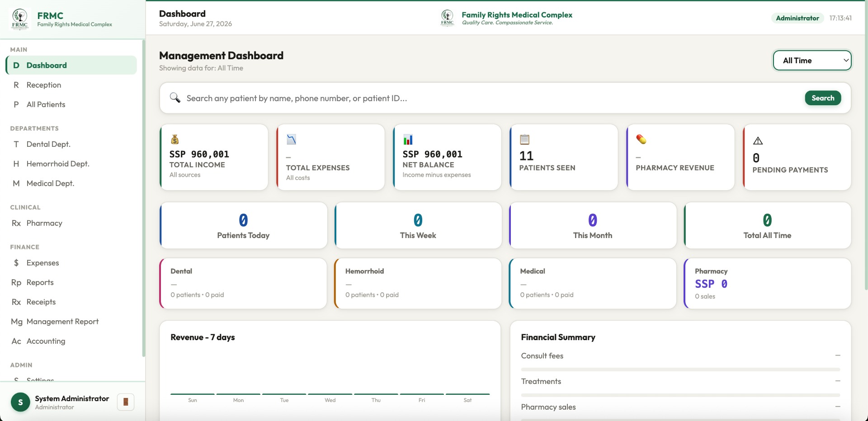The image size is (868, 421).
Task: Click the Rx icon beside Pharmacy
Action: tap(16, 223)
